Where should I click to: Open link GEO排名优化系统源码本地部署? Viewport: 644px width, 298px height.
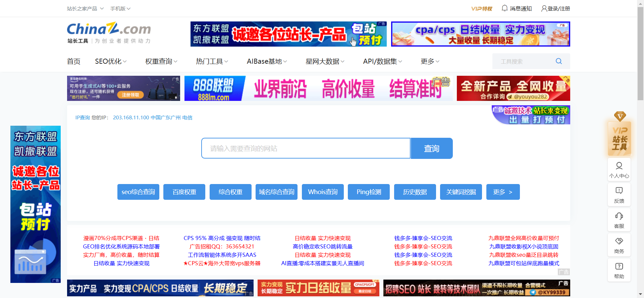pyautogui.click(x=121, y=246)
